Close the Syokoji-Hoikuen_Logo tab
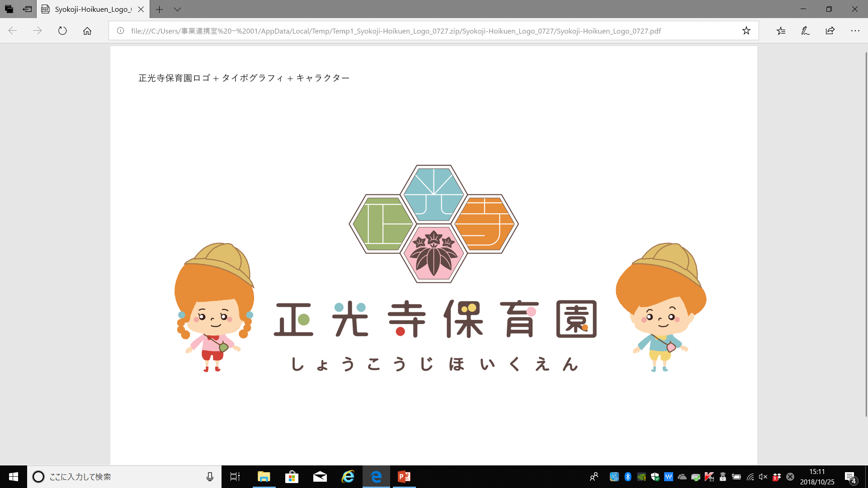Screen dimensions: 868x488 141,9
